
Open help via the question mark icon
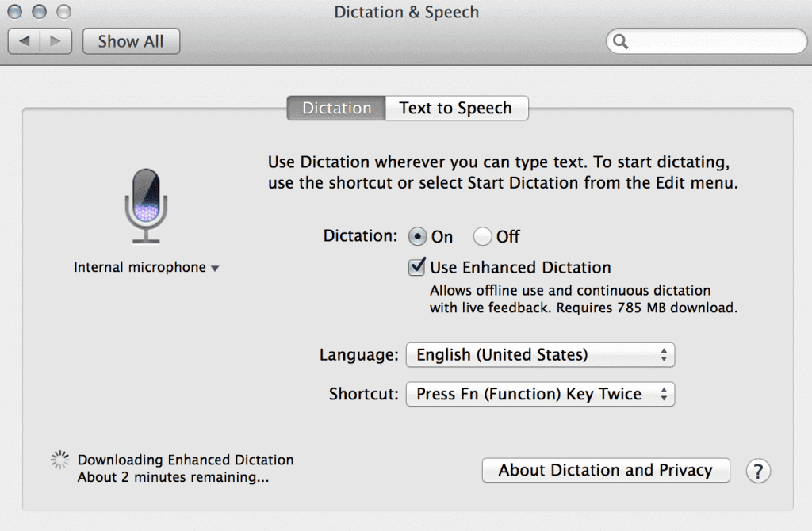[x=758, y=471]
